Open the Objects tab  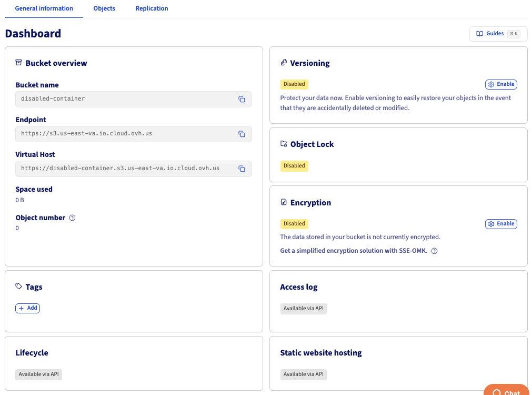click(104, 8)
